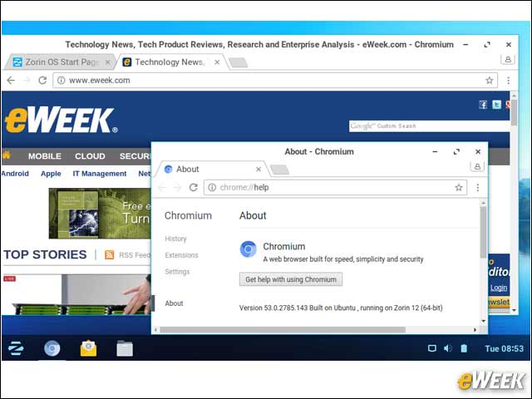532x399 pixels.
Task: Bookmark chrome://help with the star
Action: (458, 187)
